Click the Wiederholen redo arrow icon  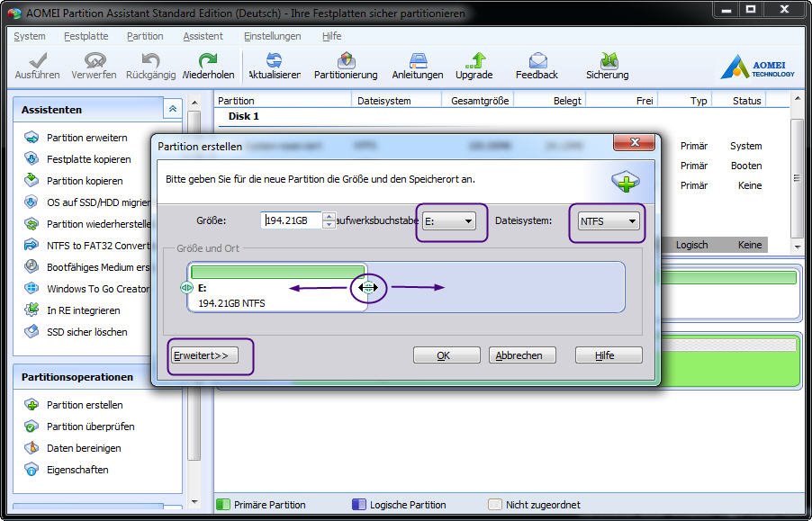coord(208,60)
